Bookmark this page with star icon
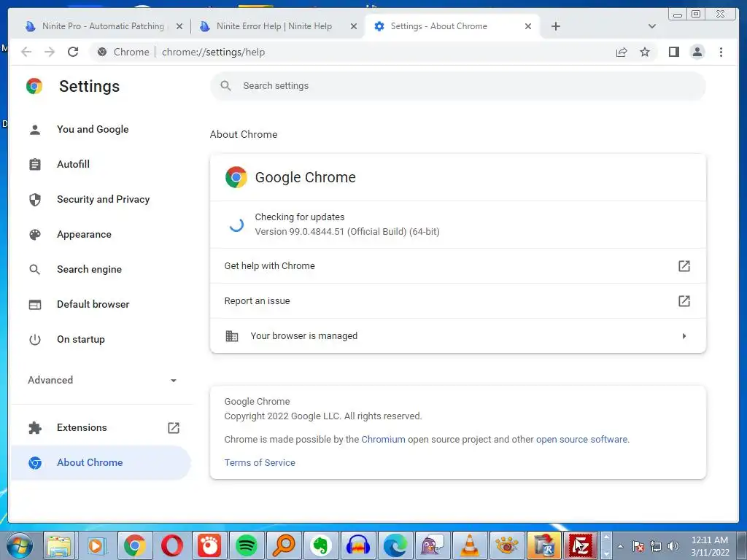Screen dimensions: 747x560 [x=645, y=52]
